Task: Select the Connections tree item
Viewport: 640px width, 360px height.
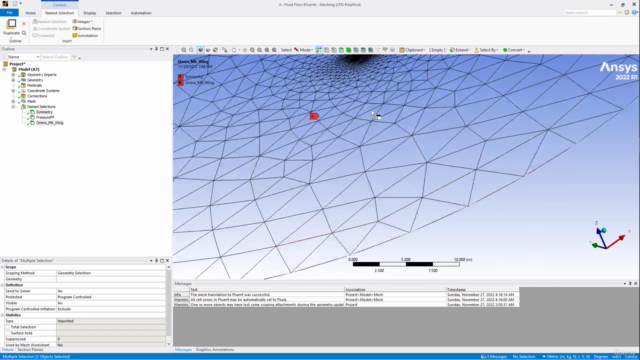Action: point(37,96)
